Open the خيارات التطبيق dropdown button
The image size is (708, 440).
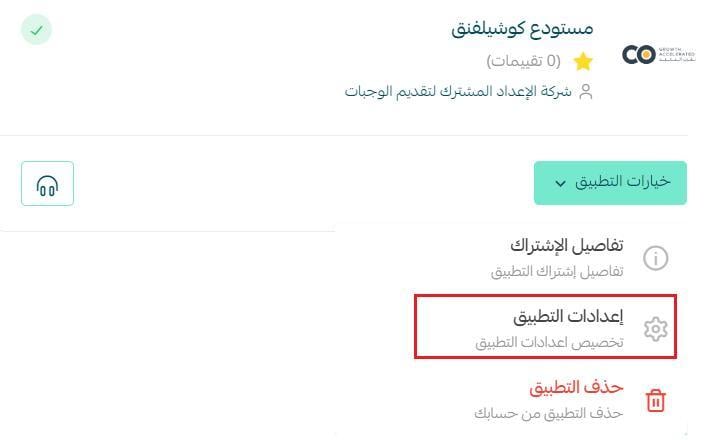(x=610, y=183)
